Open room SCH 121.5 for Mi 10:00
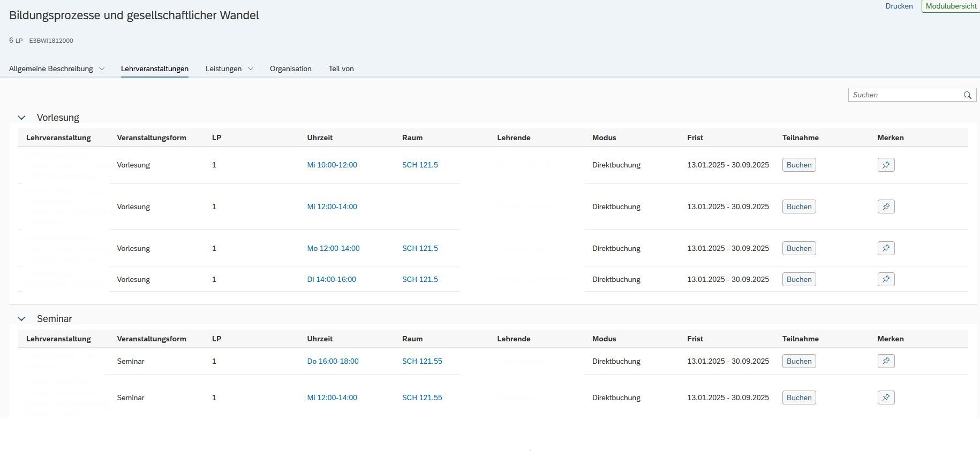Image resolution: width=980 pixels, height=451 pixels. click(x=420, y=165)
